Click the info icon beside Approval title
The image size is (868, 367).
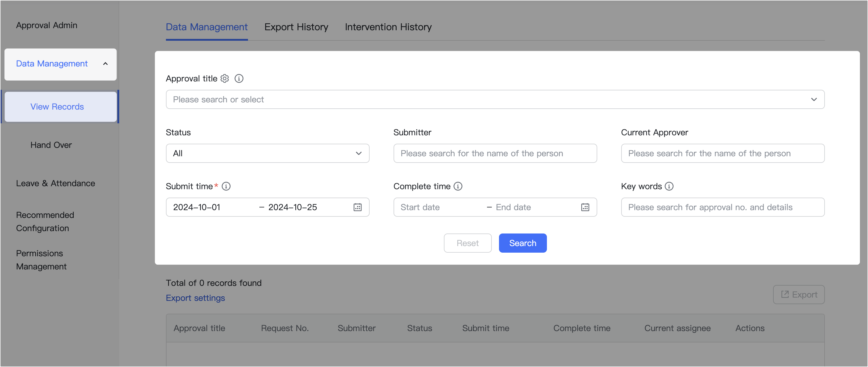click(239, 78)
